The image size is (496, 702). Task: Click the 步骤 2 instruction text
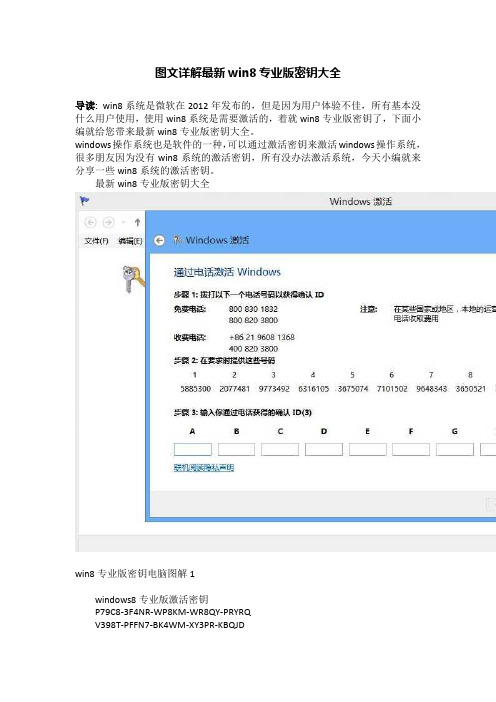[x=224, y=360]
